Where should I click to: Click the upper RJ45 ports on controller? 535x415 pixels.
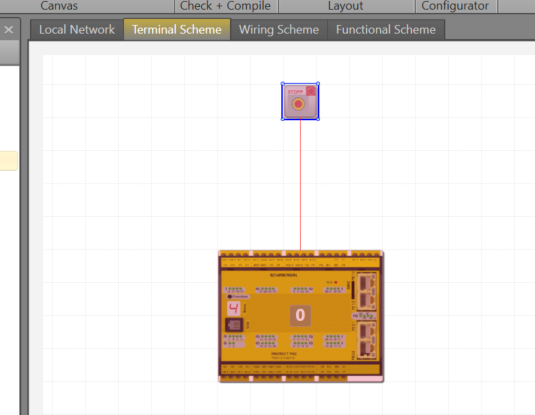pos(367,292)
